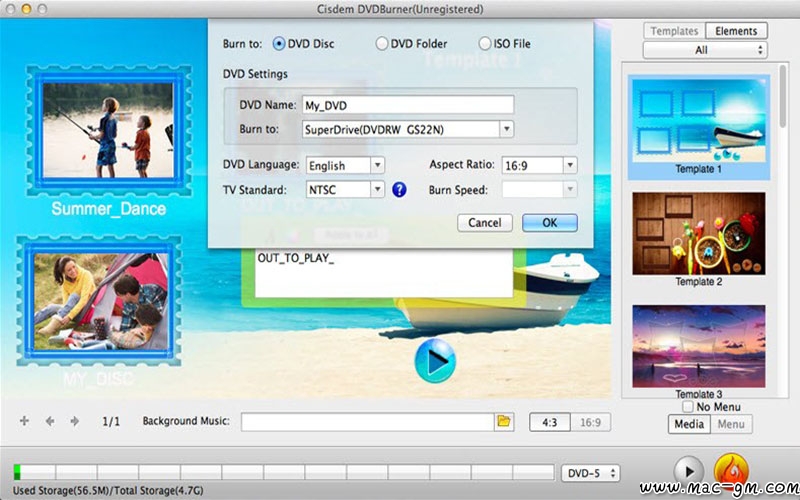Open the TV Standard NTSC dropdown
The height and width of the screenshot is (500, 800).
click(x=345, y=190)
